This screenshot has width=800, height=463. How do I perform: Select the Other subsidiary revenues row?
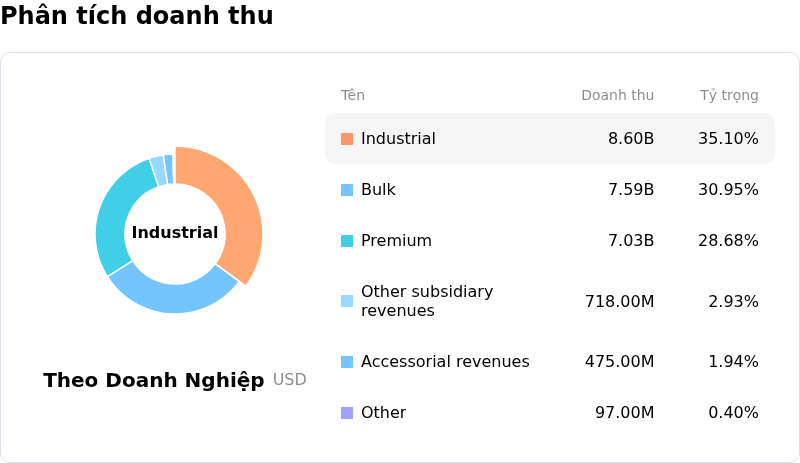coord(550,301)
